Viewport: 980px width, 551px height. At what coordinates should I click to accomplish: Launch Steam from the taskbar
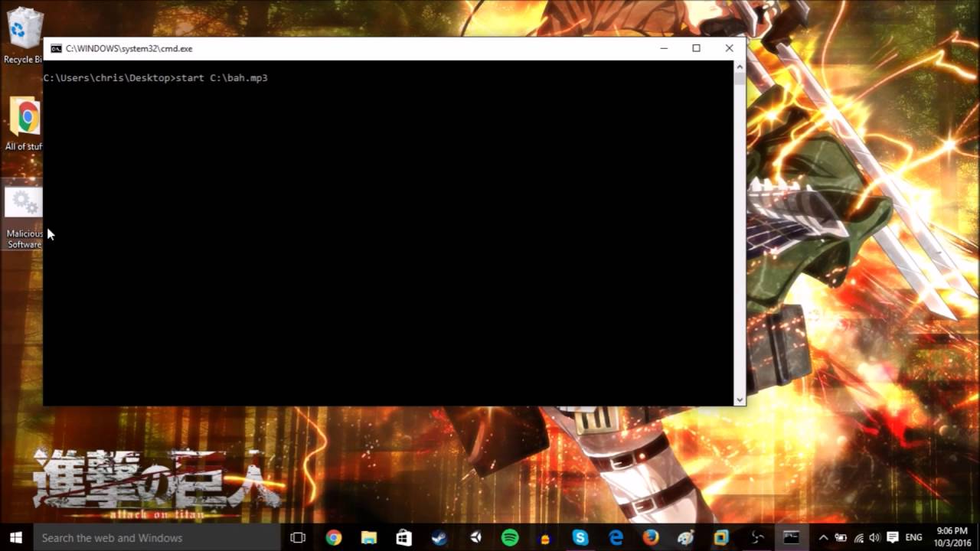[x=439, y=537]
